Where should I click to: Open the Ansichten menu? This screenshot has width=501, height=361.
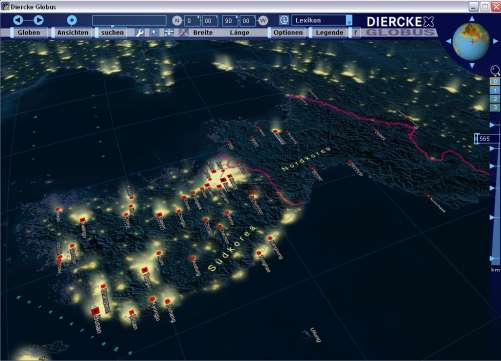point(72,33)
